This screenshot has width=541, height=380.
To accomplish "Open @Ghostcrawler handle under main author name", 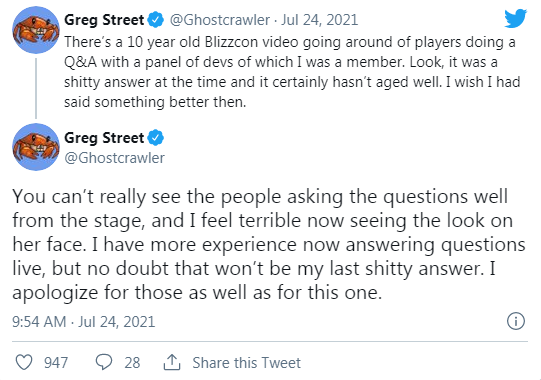I will [x=115, y=158].
